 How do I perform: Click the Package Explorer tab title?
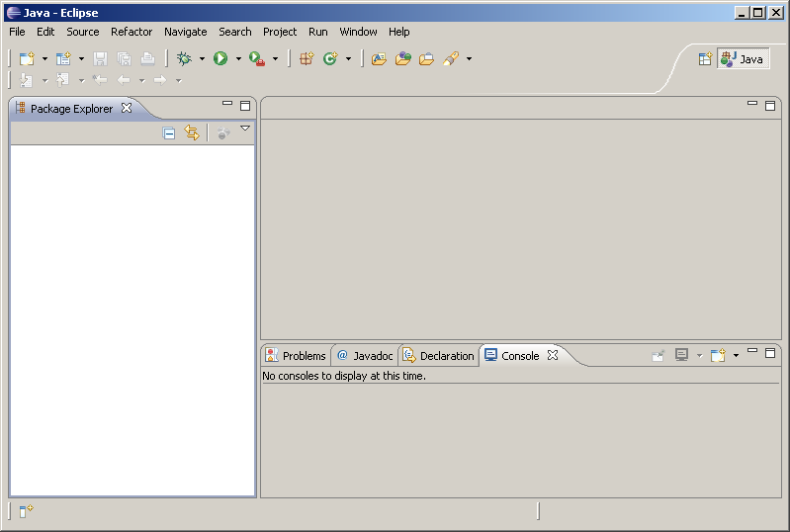click(71, 109)
